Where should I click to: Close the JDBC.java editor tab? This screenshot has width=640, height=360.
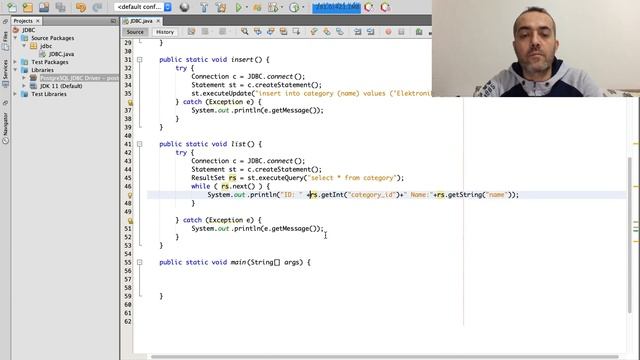[x=158, y=21]
